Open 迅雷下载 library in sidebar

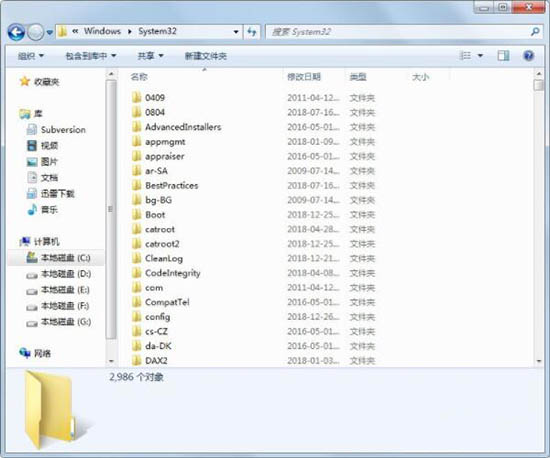[51, 193]
